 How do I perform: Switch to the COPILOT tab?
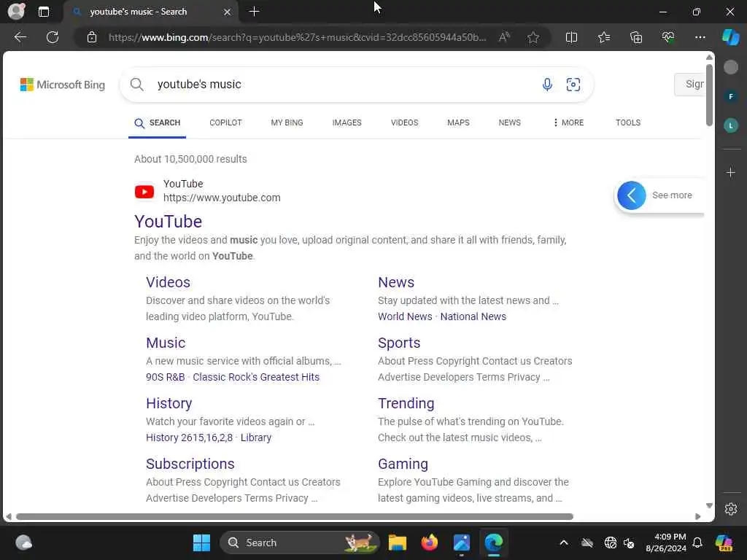click(226, 122)
